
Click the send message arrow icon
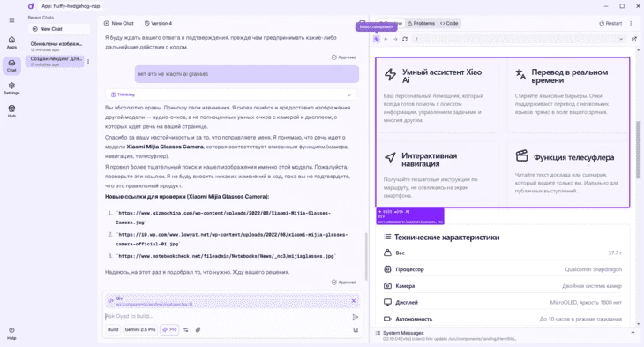356,317
